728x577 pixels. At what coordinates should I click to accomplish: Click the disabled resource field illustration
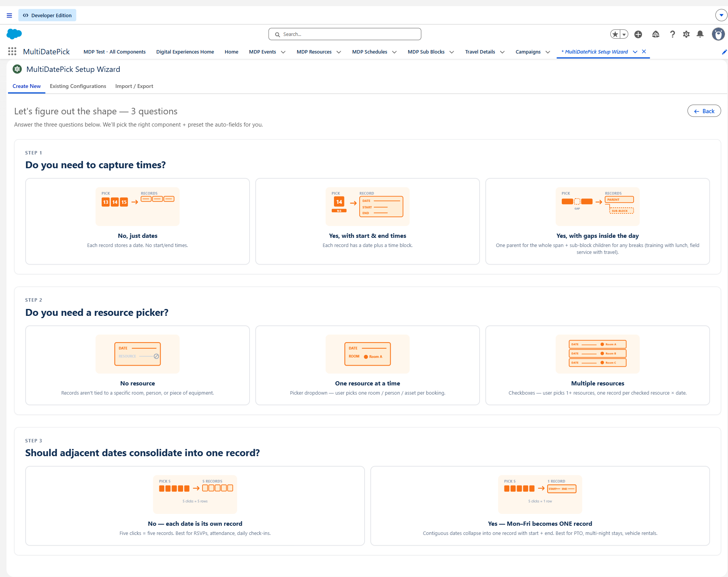coord(138,354)
